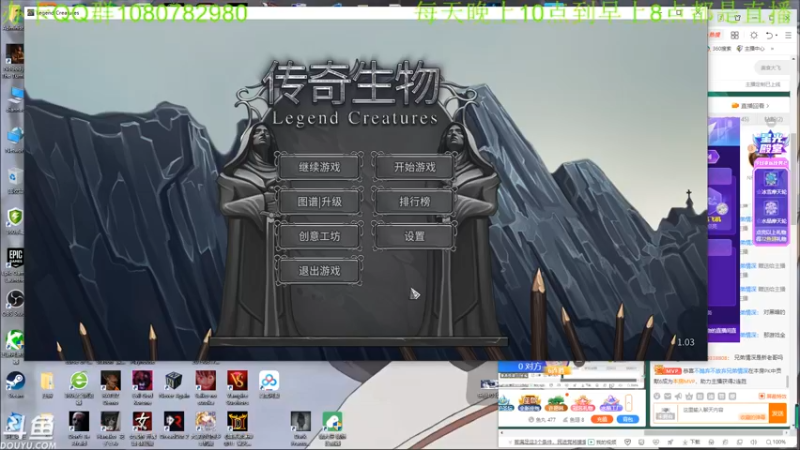Open the 图谱|升级 menu

(x=319, y=202)
